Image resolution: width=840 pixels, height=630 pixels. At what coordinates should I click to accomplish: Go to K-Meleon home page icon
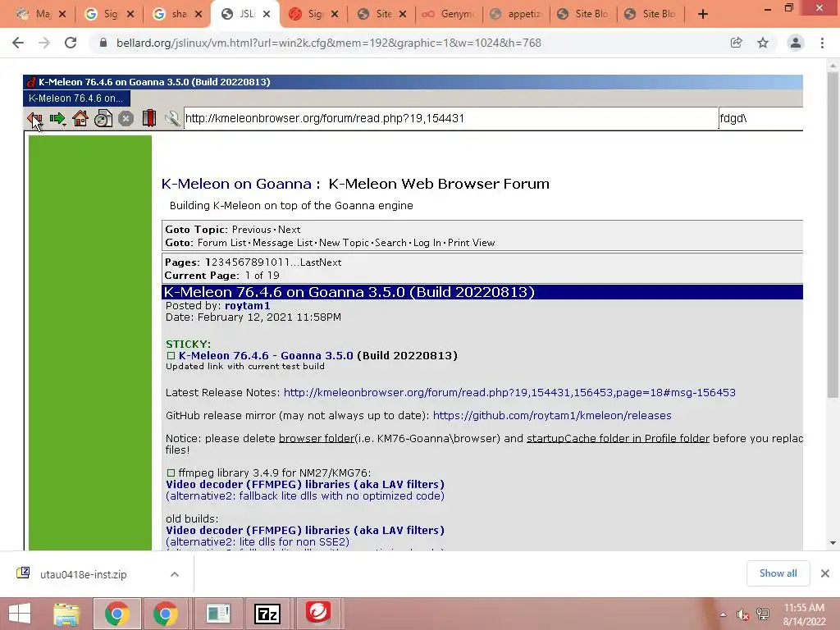click(x=80, y=118)
